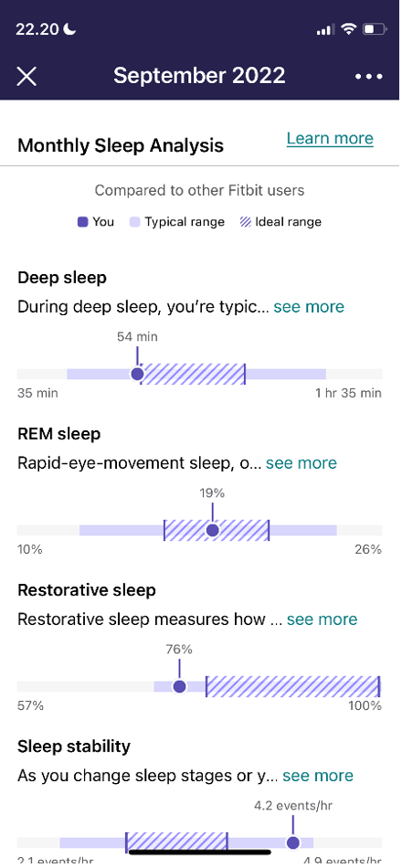This screenshot has height=868, width=402.
Task: Tap the Wi-Fi status bar icon
Action: pos(348,29)
